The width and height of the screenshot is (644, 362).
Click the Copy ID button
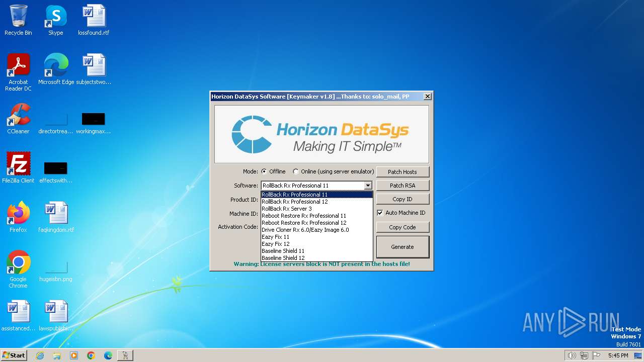point(403,199)
